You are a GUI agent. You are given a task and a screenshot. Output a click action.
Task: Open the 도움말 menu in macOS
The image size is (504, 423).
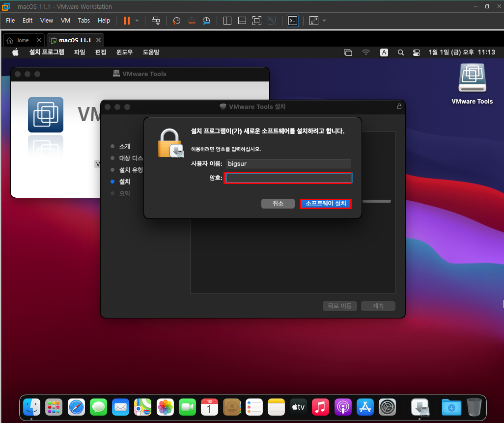(x=151, y=52)
